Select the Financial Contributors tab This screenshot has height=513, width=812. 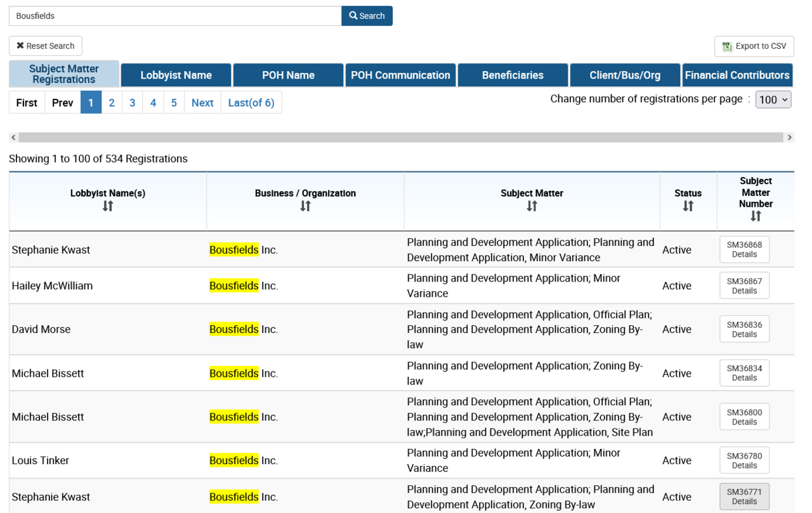click(x=737, y=75)
